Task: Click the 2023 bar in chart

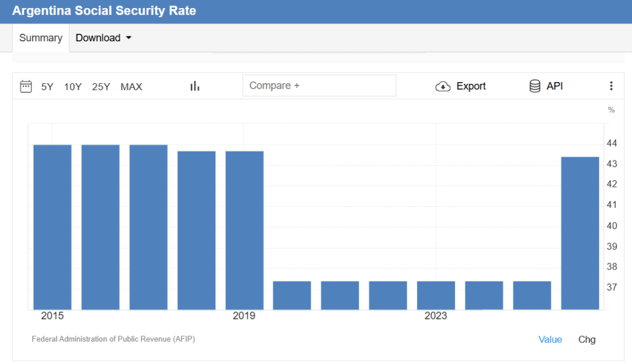Action: tap(436, 295)
